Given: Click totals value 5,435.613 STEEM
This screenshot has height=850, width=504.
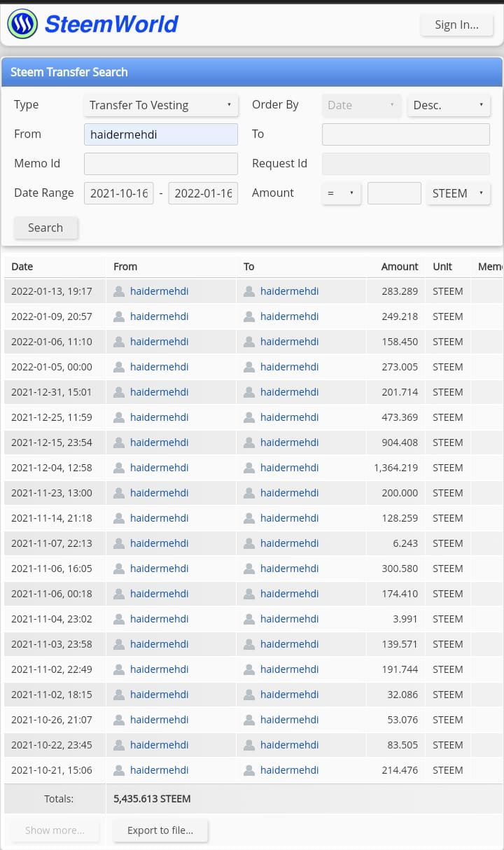Looking at the screenshot, I should coord(152,798).
